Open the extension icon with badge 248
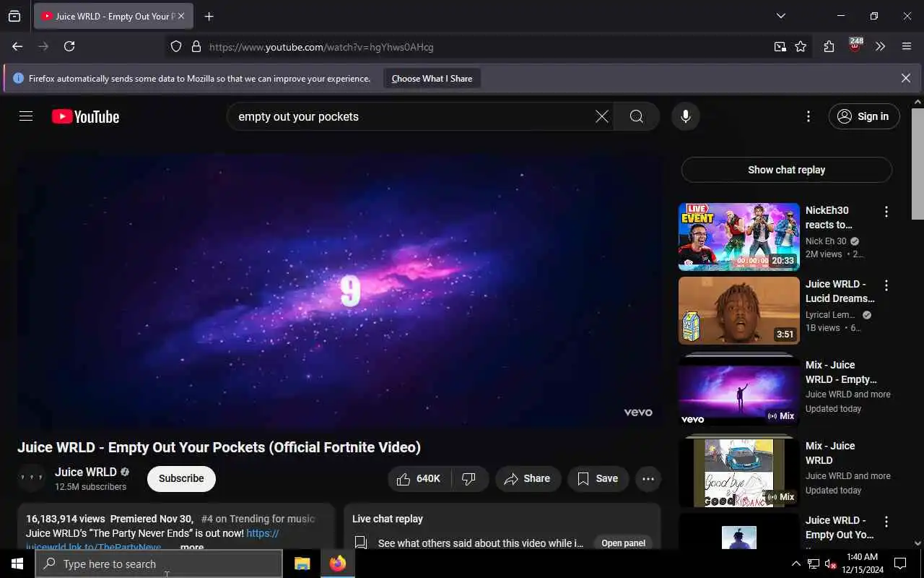 tap(855, 46)
